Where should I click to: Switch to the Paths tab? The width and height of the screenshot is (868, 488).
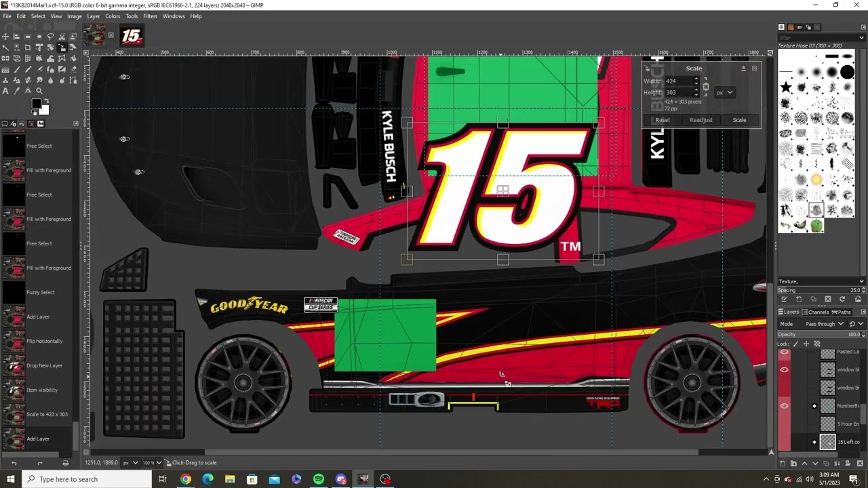(x=842, y=312)
